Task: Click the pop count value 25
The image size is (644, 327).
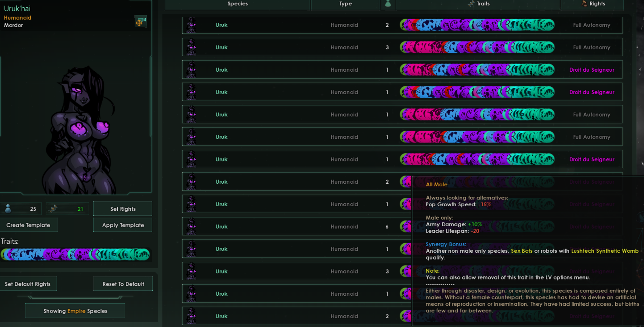Action: pyautogui.click(x=33, y=209)
